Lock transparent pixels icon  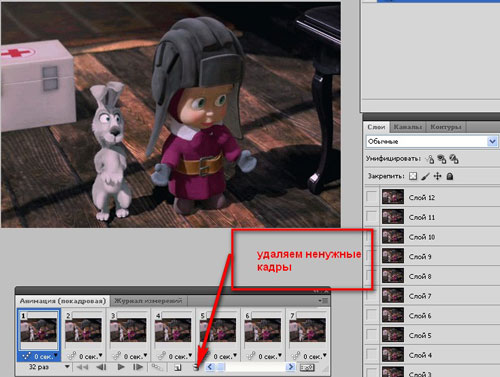413,176
